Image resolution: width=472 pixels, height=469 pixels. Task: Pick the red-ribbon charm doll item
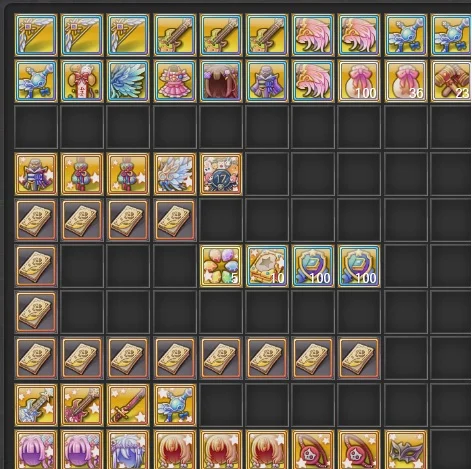[x=82, y=81]
